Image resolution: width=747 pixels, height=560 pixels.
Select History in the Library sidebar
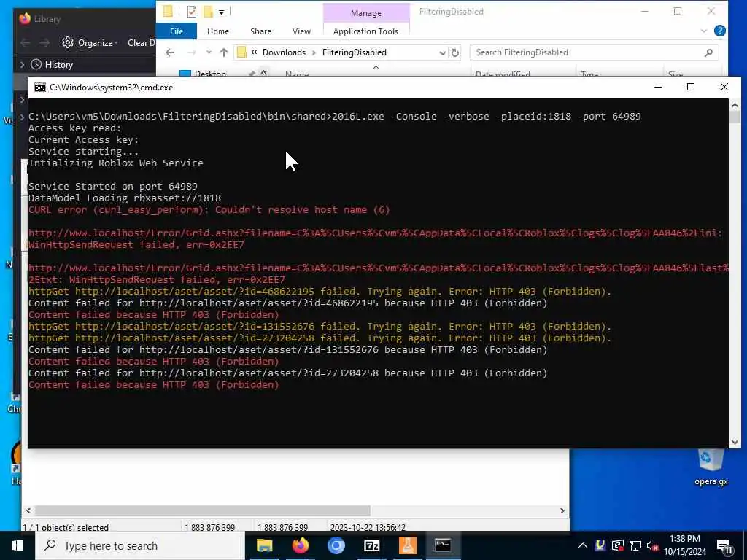[58, 64]
